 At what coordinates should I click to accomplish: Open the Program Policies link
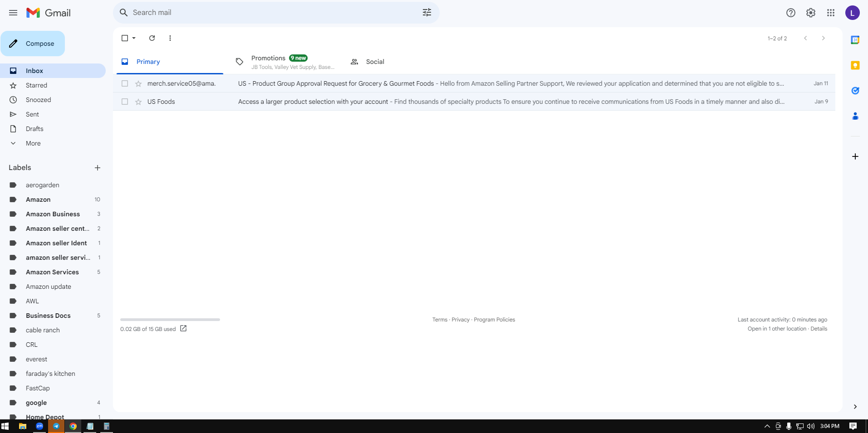(x=495, y=320)
